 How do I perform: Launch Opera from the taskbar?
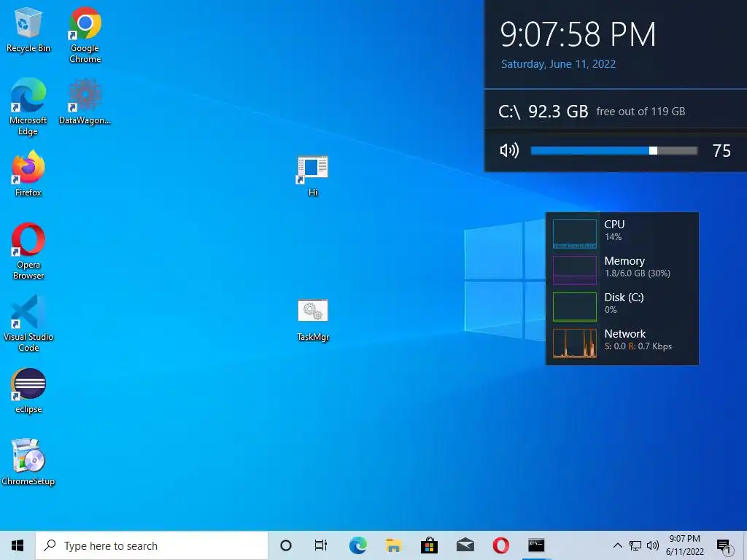click(x=500, y=545)
